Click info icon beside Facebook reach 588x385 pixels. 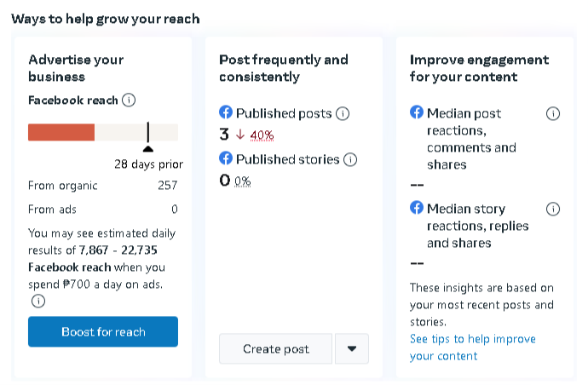tap(129, 101)
